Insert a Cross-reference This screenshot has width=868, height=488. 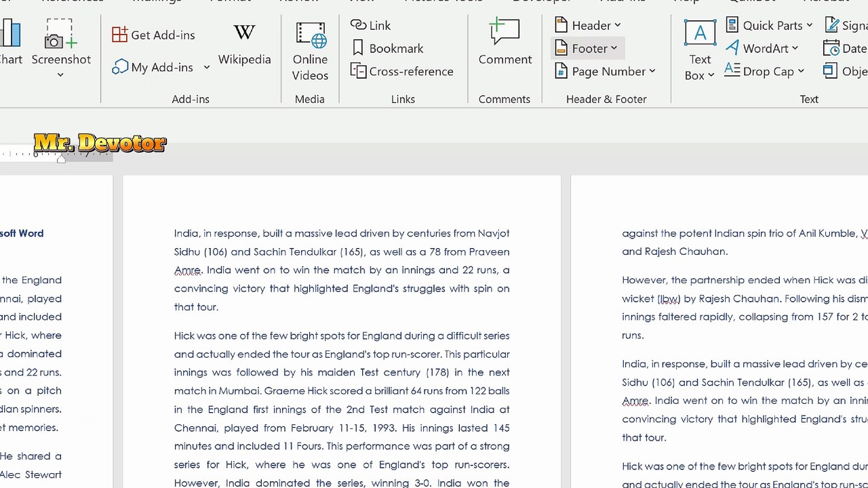point(402,71)
